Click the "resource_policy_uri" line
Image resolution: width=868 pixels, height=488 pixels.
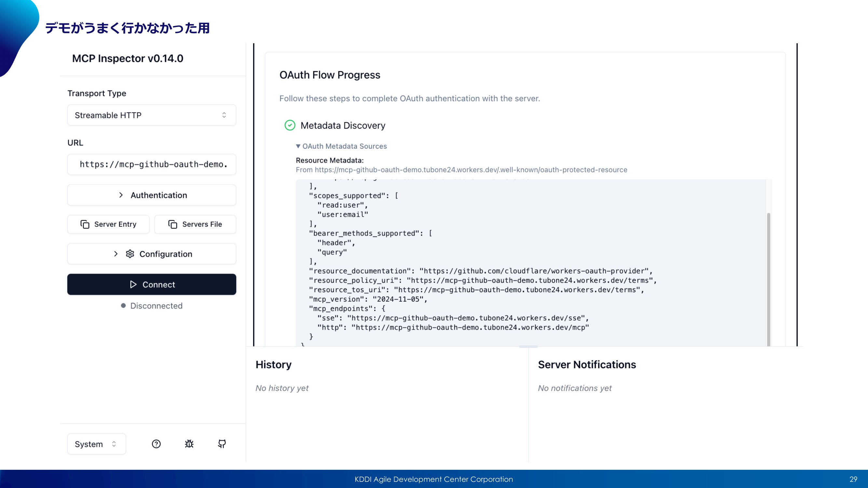483,280
